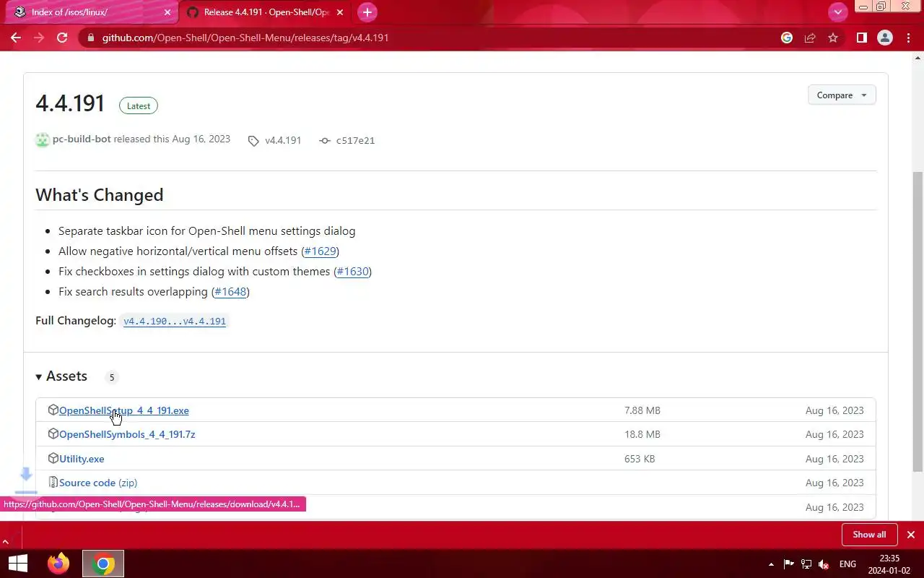
Task: Open the network tray icon
Action: (806, 564)
